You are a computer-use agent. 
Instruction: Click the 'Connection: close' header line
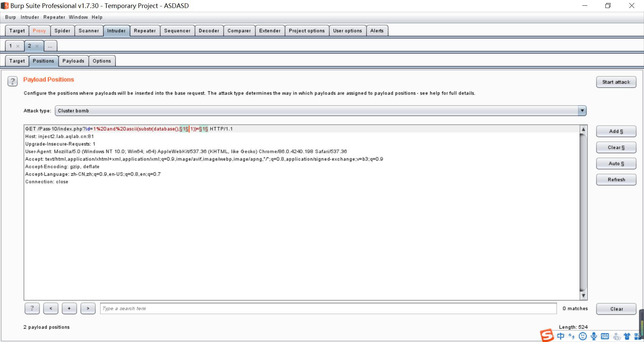coord(47,182)
